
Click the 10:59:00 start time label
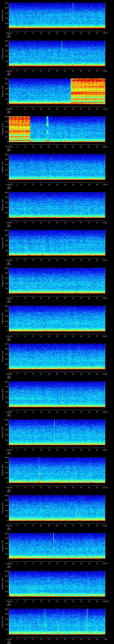(x=9, y=601)
